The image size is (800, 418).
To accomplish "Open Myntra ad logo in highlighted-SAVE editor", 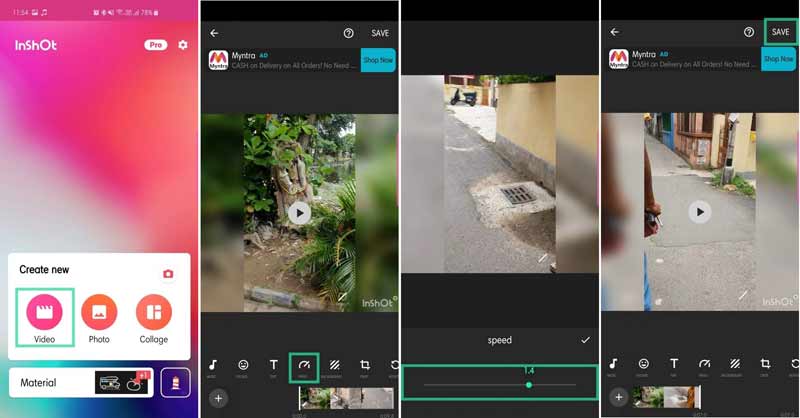I will (619, 59).
